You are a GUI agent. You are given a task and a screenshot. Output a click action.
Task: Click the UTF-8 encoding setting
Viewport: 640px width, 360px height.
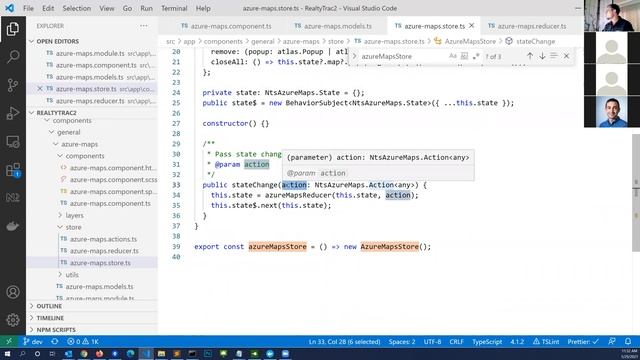(x=432, y=342)
